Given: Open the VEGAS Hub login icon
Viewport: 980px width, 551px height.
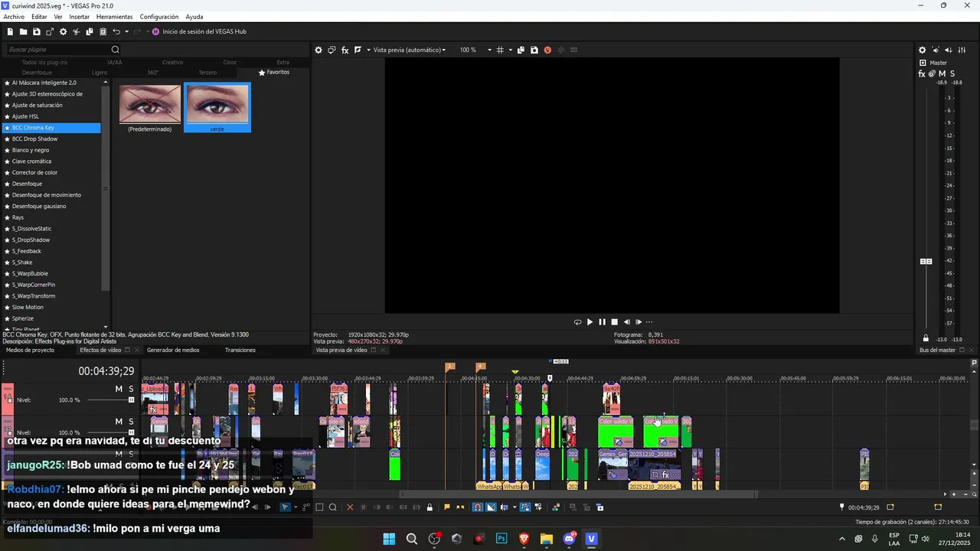Looking at the screenshot, I should click(155, 31).
